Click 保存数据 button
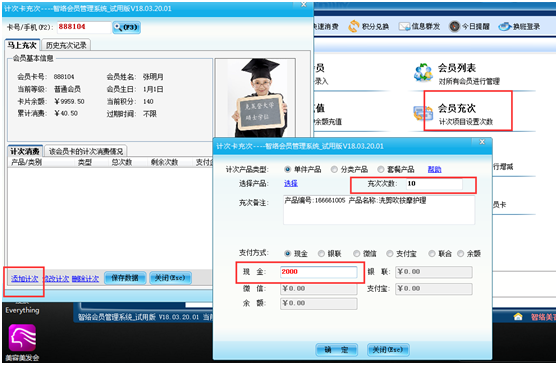The image size is (558, 365). pos(125,278)
